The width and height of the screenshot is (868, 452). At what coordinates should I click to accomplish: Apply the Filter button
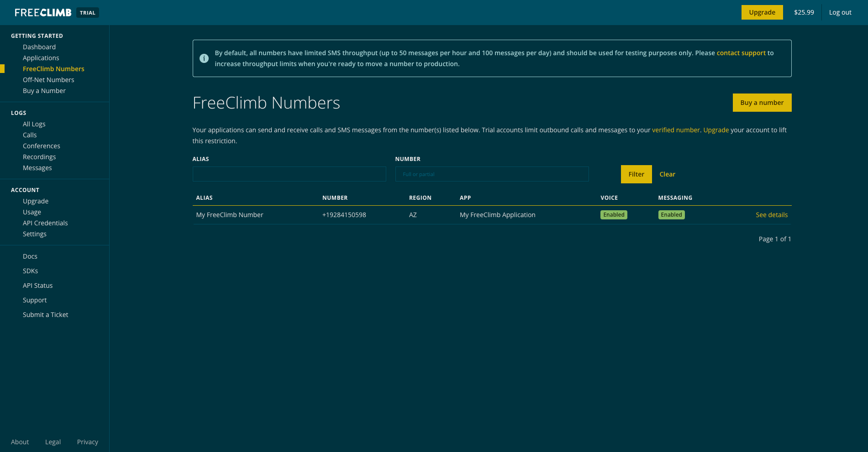(x=637, y=174)
